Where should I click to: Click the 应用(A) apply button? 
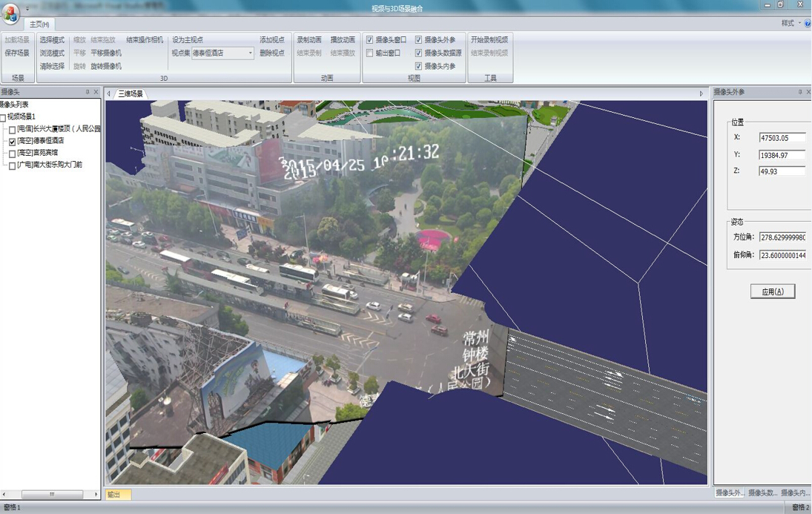click(x=772, y=291)
